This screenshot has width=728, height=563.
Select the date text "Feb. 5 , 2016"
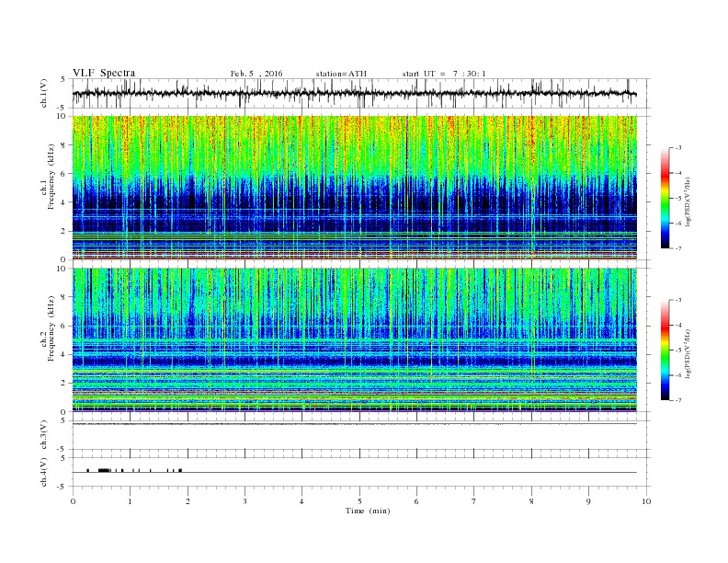point(256,74)
